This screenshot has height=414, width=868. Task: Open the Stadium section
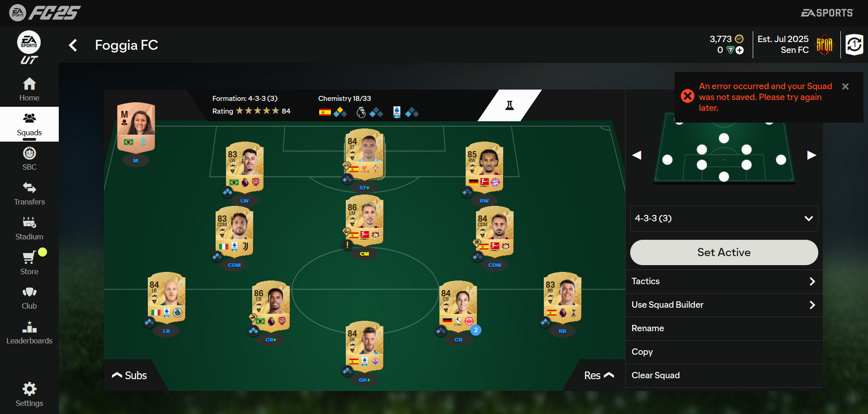pyautogui.click(x=29, y=228)
